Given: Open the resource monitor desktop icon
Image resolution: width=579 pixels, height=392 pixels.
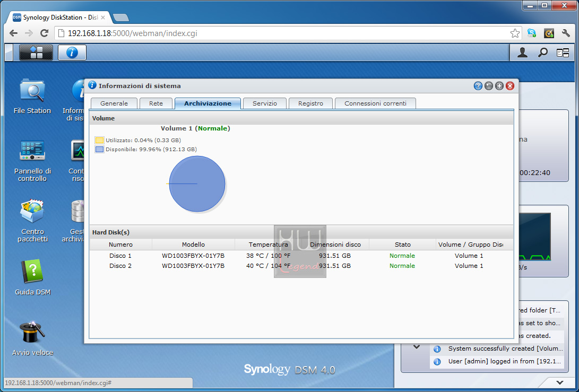Looking at the screenshot, I should 77,161.
